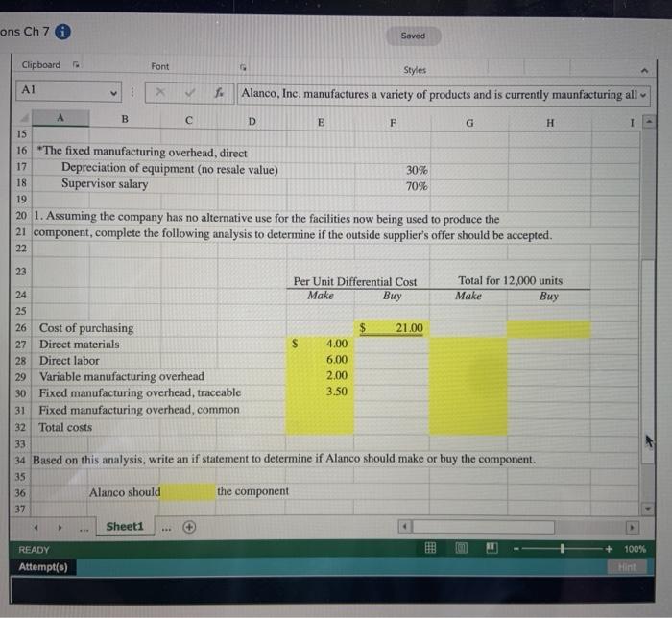This screenshot has width=672, height=618.
Task: Add a new sheet with plus icon
Action: (189, 527)
